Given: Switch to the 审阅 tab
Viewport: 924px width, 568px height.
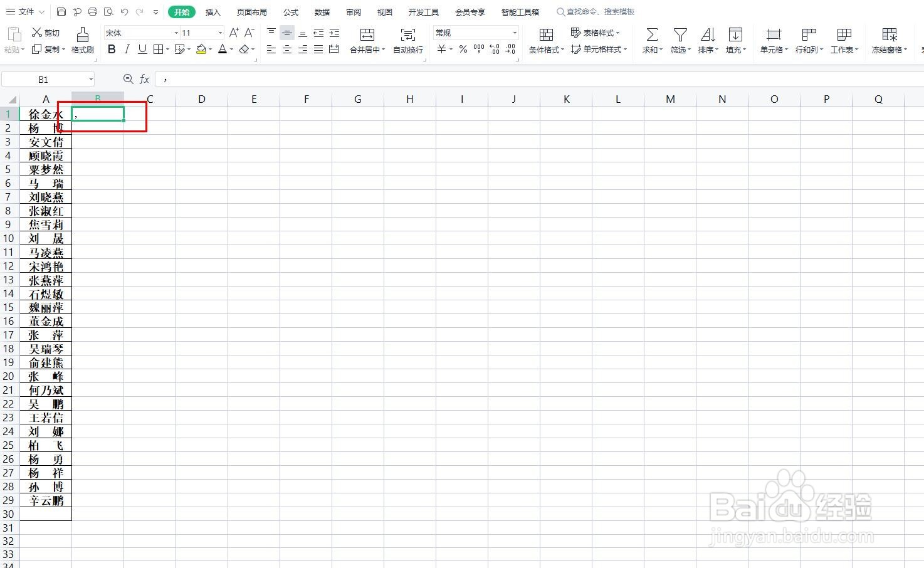Looking at the screenshot, I should 354,12.
